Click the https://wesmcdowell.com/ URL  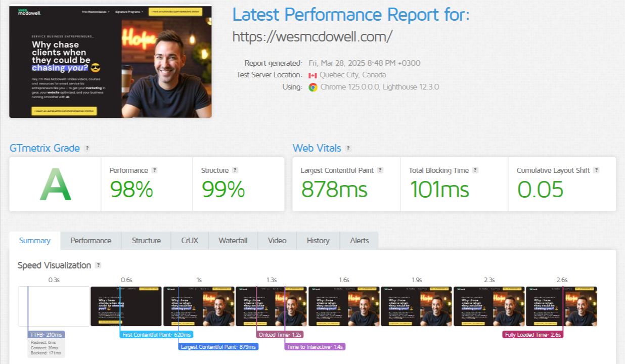coord(312,37)
